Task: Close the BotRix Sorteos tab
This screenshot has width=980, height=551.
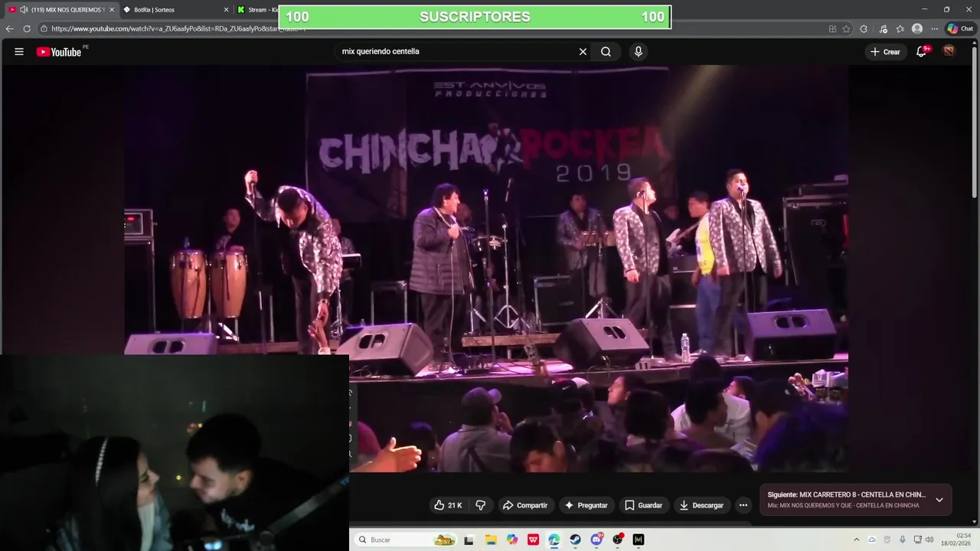Action: (x=226, y=10)
